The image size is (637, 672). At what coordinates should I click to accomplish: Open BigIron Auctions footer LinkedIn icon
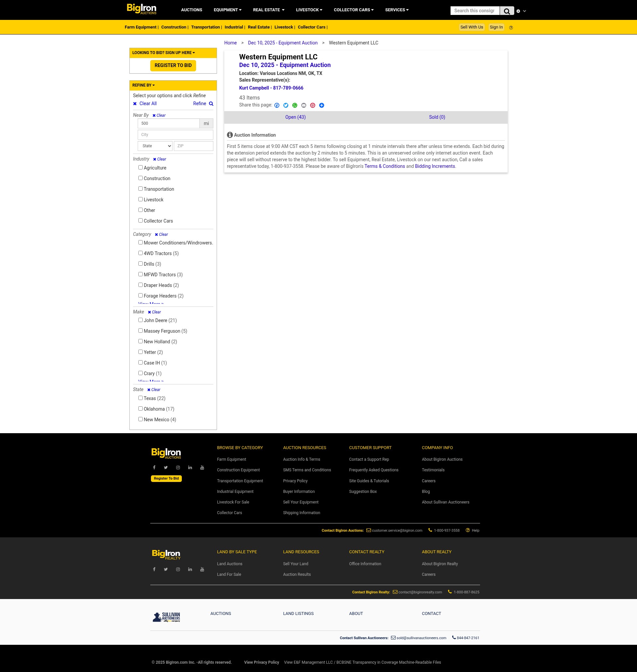coord(190,468)
